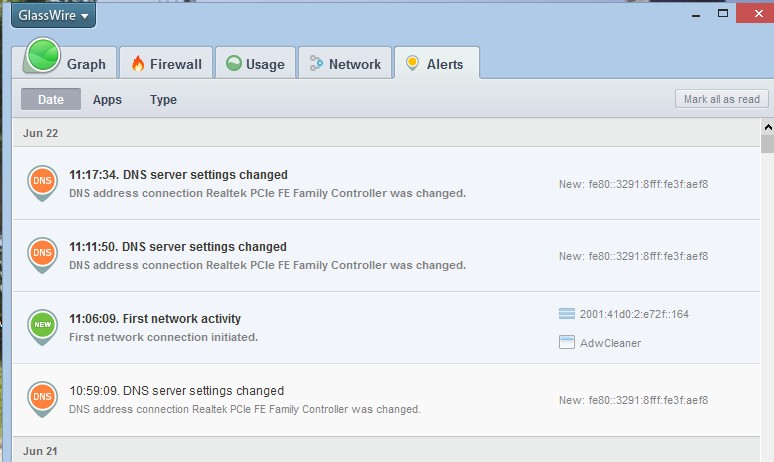Click the host icon beside 2001:41d0:2:e72f::164
This screenshot has height=462, width=774.
point(567,314)
